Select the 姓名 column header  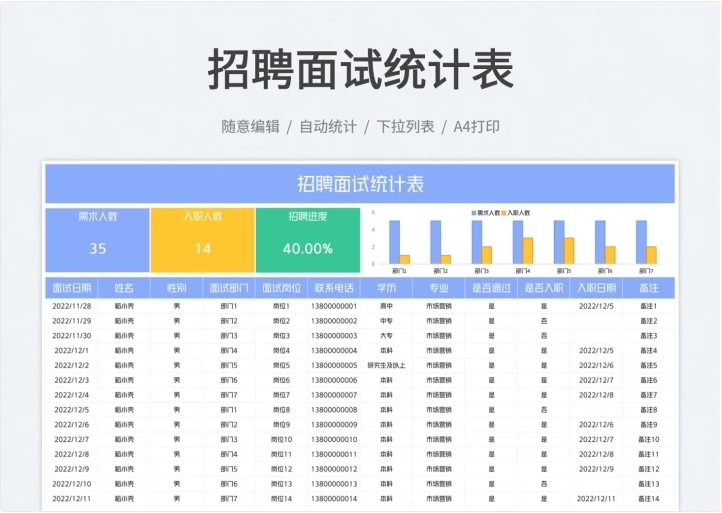tap(124, 288)
